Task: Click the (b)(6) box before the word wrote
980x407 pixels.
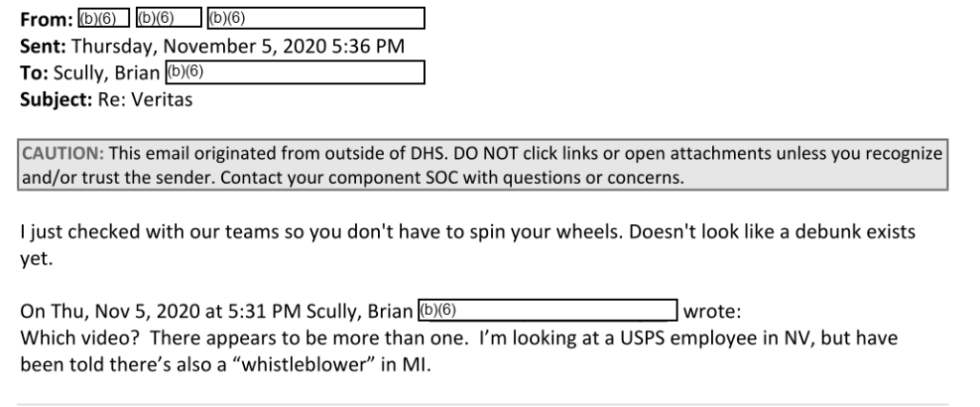Action: [547, 310]
